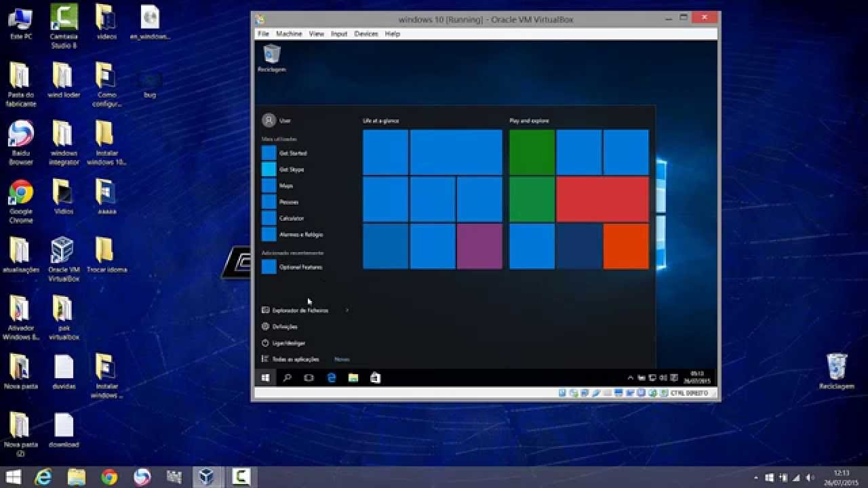Click the purple tile under Life at a glance
The width and height of the screenshot is (868, 488).
(479, 247)
